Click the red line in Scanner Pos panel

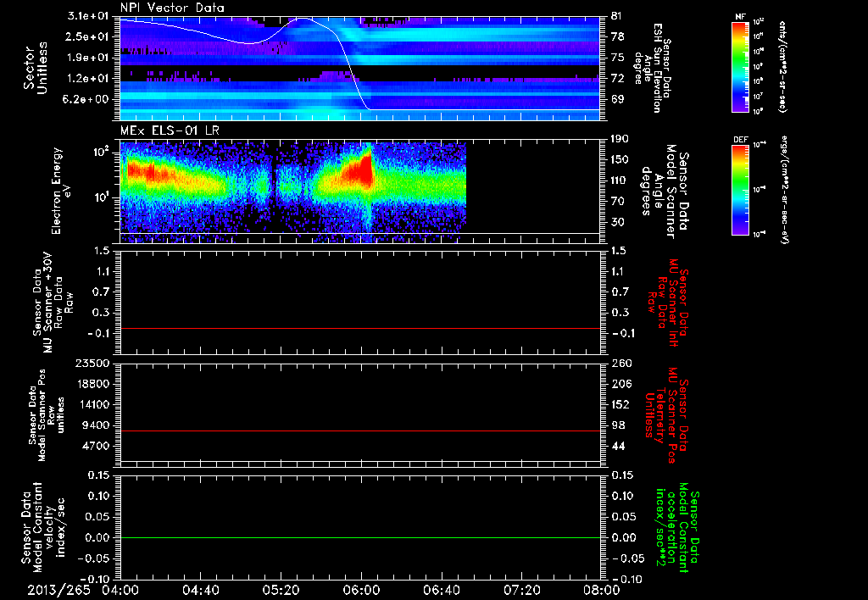(359, 431)
